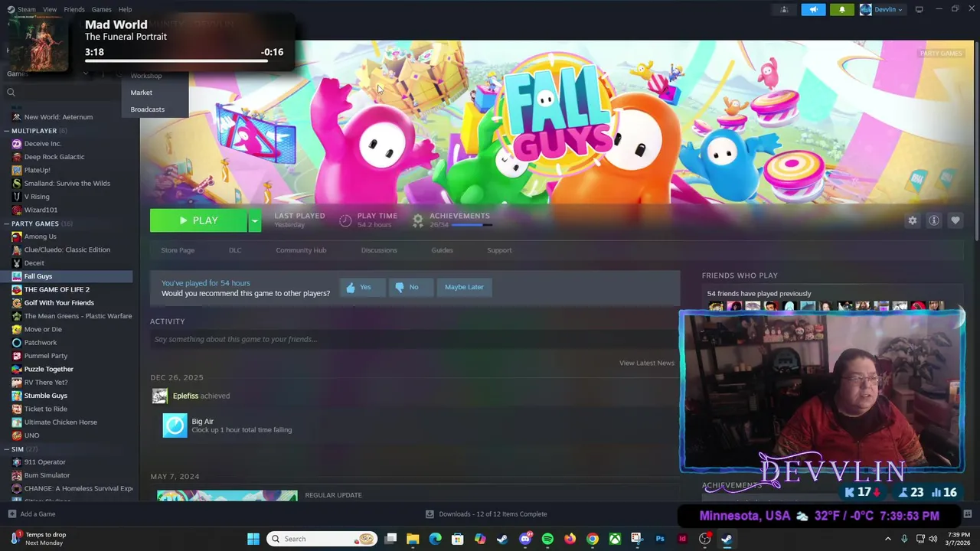Click the regular update news thumbnail
The height and width of the screenshot is (551, 980).
pyautogui.click(x=227, y=496)
